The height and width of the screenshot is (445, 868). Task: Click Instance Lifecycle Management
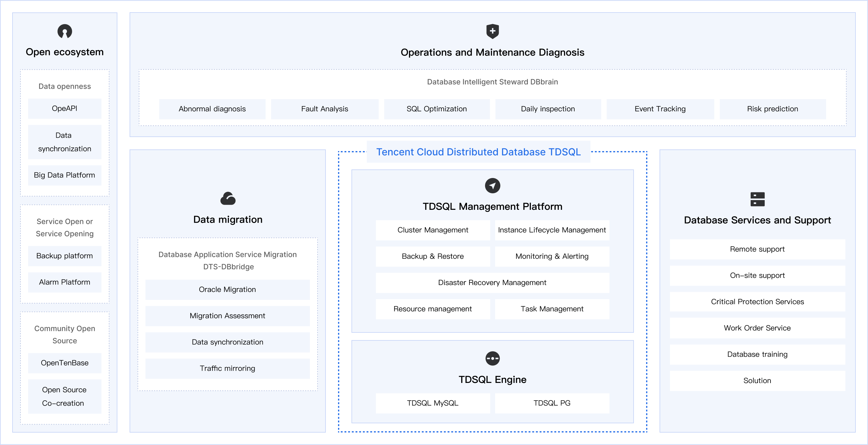pos(552,230)
